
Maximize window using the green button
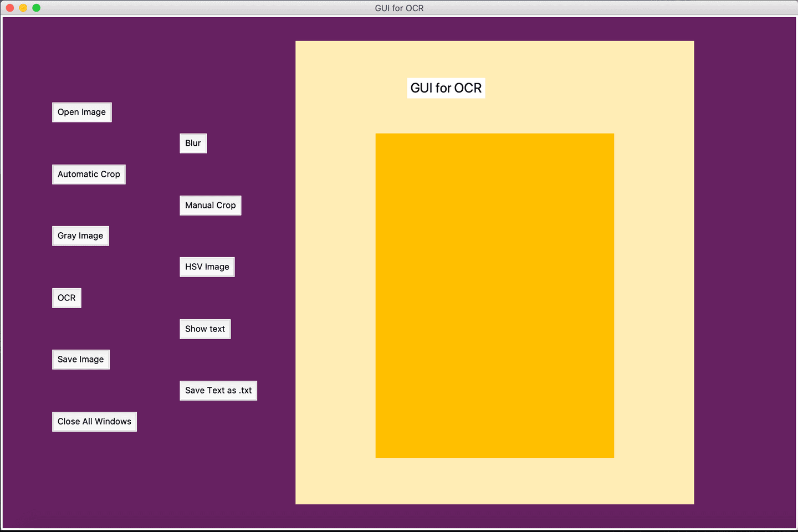point(37,8)
